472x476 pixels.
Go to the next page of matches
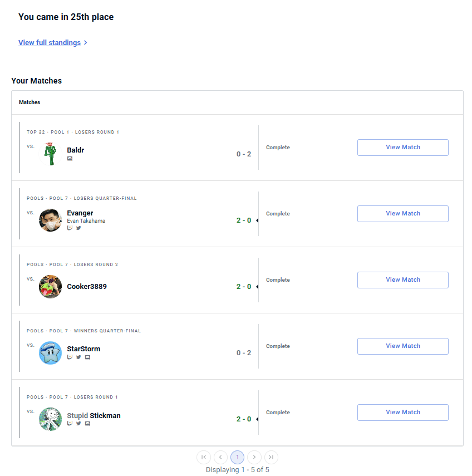[x=254, y=457]
